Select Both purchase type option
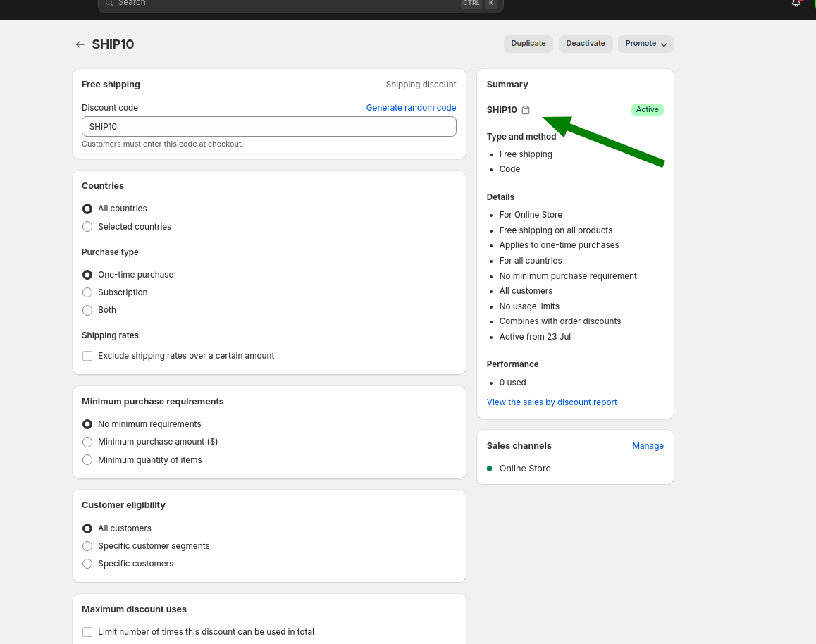This screenshot has width=816, height=644. click(x=87, y=310)
